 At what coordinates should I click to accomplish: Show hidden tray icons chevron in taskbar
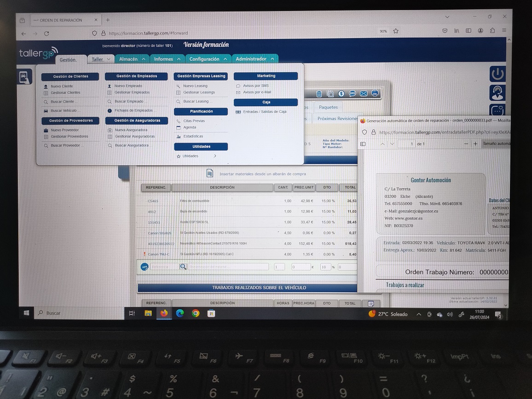tap(419, 314)
